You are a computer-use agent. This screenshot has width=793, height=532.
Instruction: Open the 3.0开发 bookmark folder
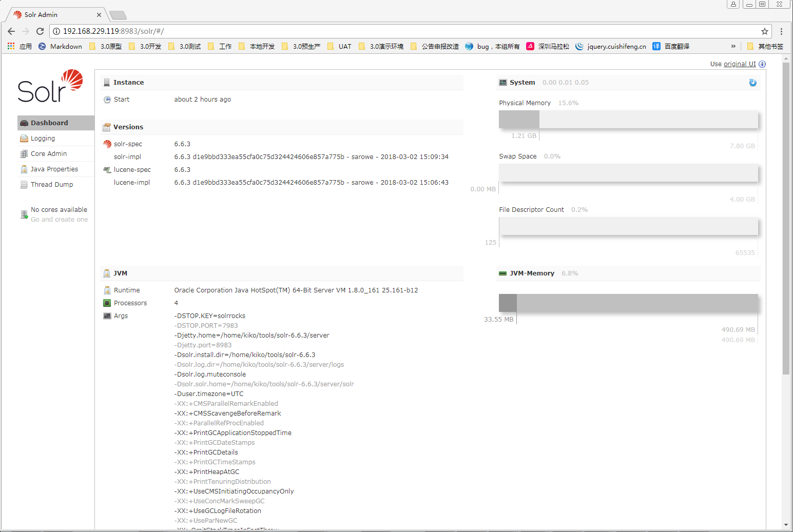145,46
